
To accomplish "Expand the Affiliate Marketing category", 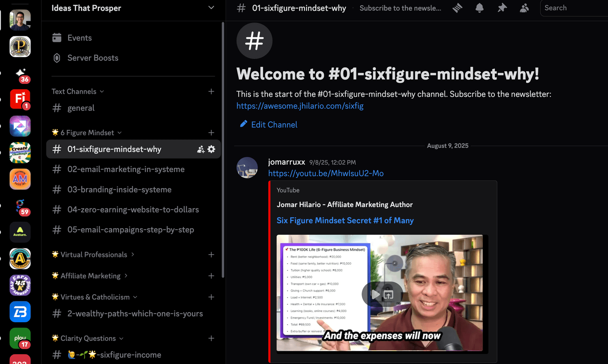I will point(90,276).
